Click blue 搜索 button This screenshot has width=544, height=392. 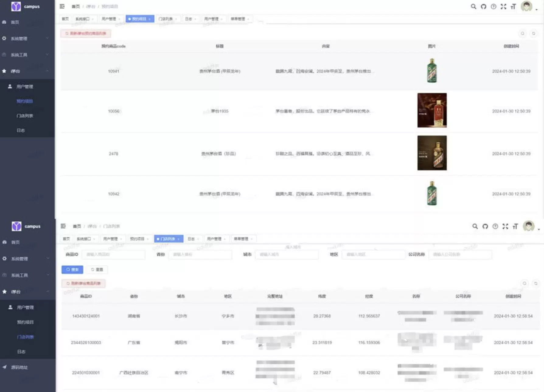pyautogui.click(x=72, y=270)
